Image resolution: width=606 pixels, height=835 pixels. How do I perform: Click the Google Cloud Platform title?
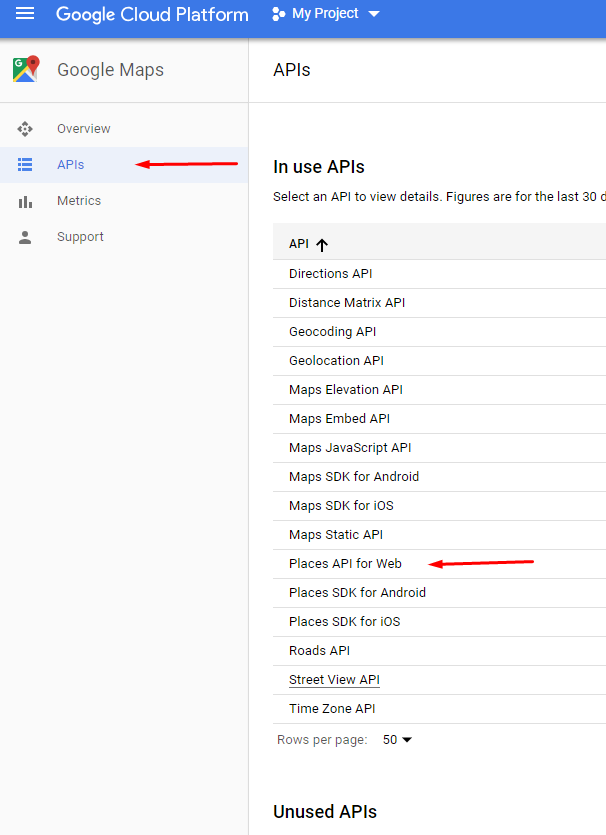pos(152,14)
